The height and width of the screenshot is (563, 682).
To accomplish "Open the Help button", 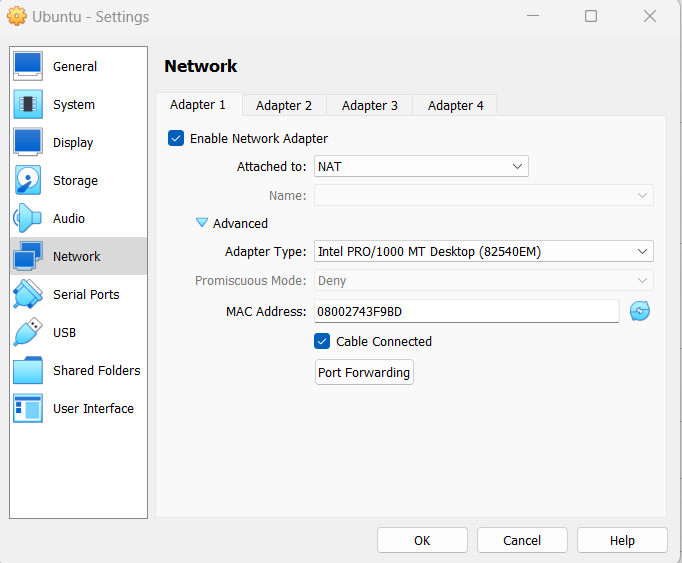I will tap(622, 540).
